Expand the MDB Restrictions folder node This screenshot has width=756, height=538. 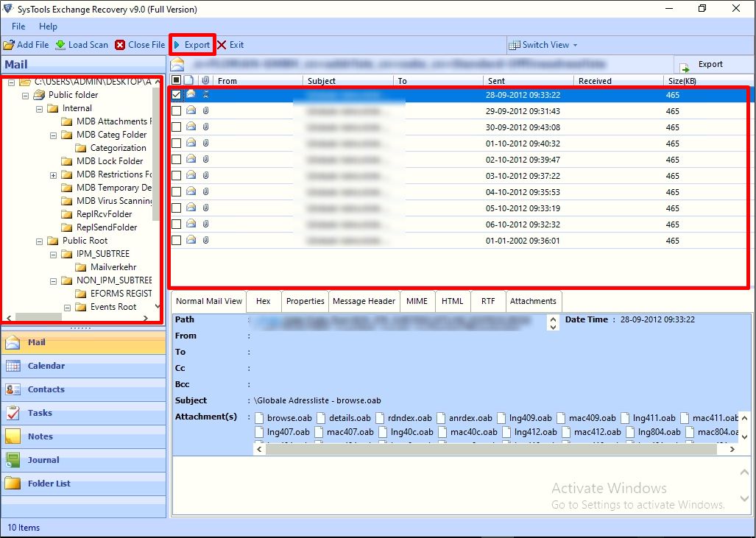(x=54, y=175)
